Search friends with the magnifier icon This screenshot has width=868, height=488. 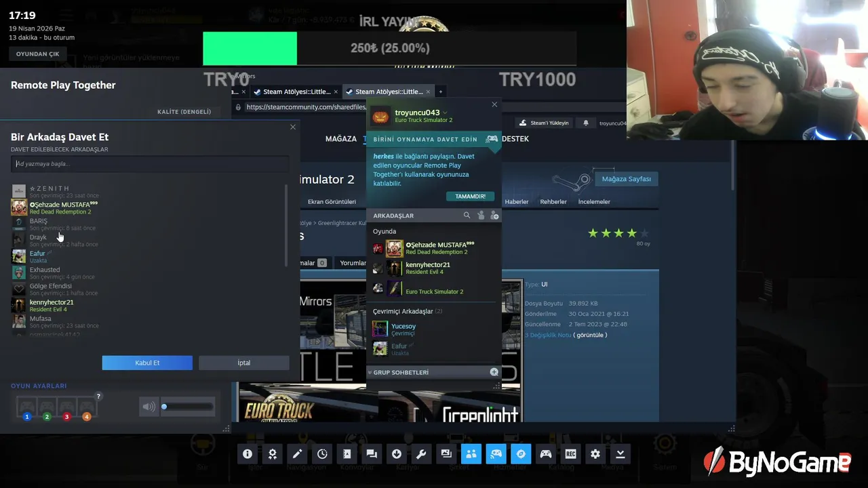point(467,216)
